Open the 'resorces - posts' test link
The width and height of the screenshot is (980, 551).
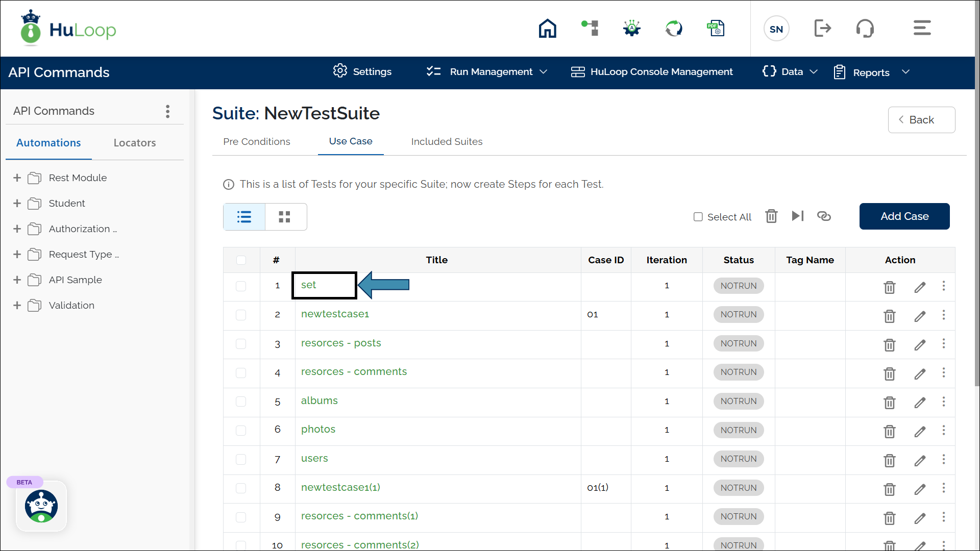click(x=341, y=343)
